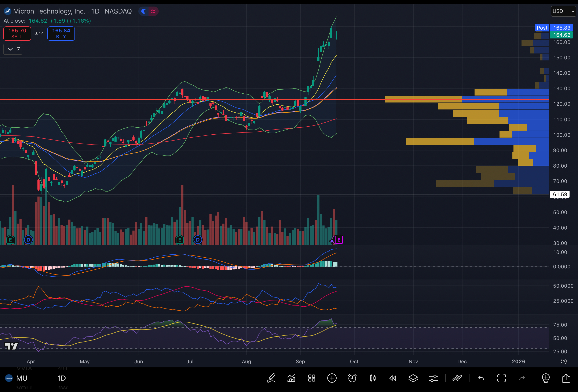Click the 165.70 SELL button
578x392 pixels.
(x=17, y=33)
